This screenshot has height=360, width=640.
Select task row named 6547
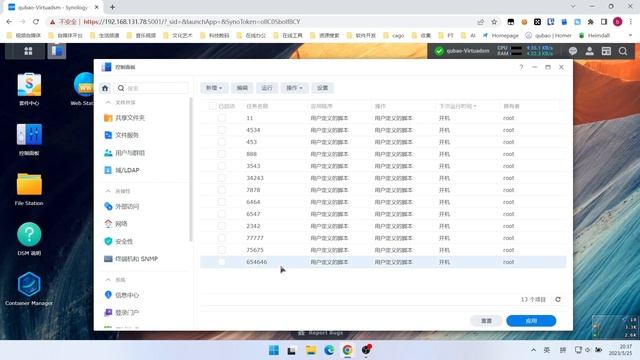(x=383, y=214)
